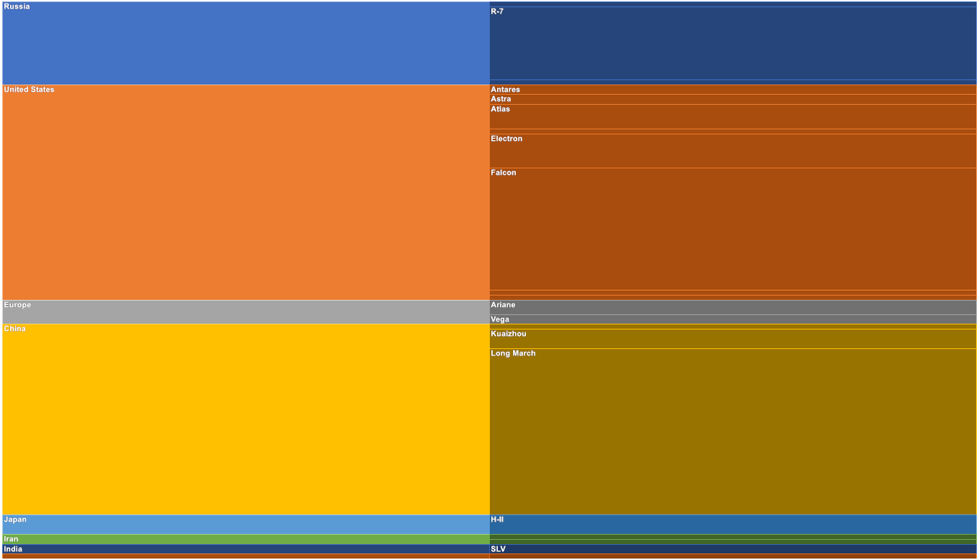The width and height of the screenshot is (979, 560).
Task: Click the Antares rocket family block
Action: tap(733, 90)
